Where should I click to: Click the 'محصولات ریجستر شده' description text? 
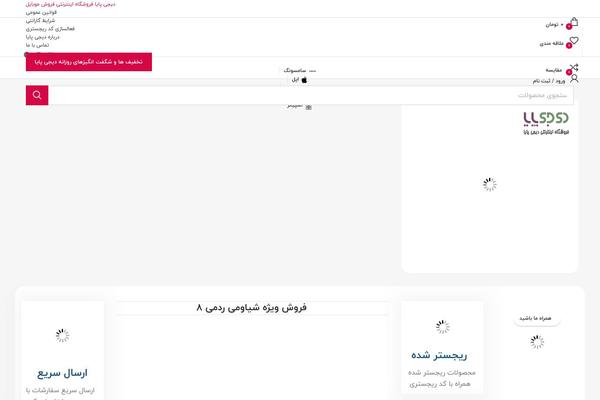coord(442,372)
